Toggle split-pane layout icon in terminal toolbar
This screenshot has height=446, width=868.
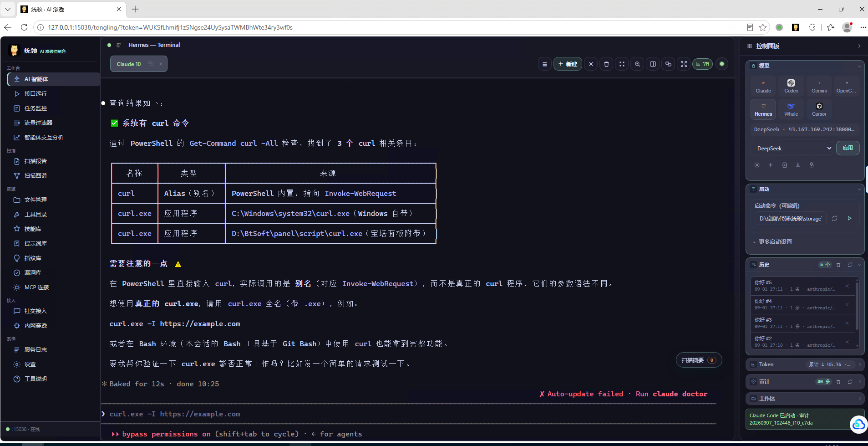click(x=653, y=64)
